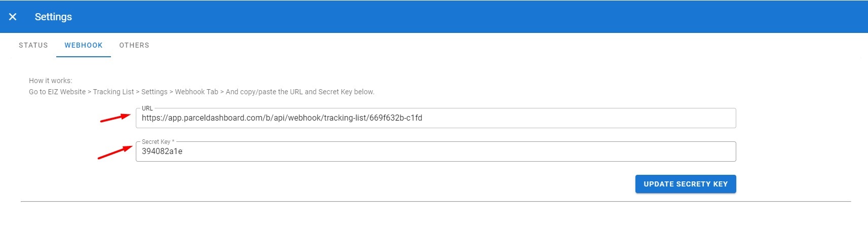Click the red arrow pointing to URL field
The image size is (868, 226).
tap(115, 118)
